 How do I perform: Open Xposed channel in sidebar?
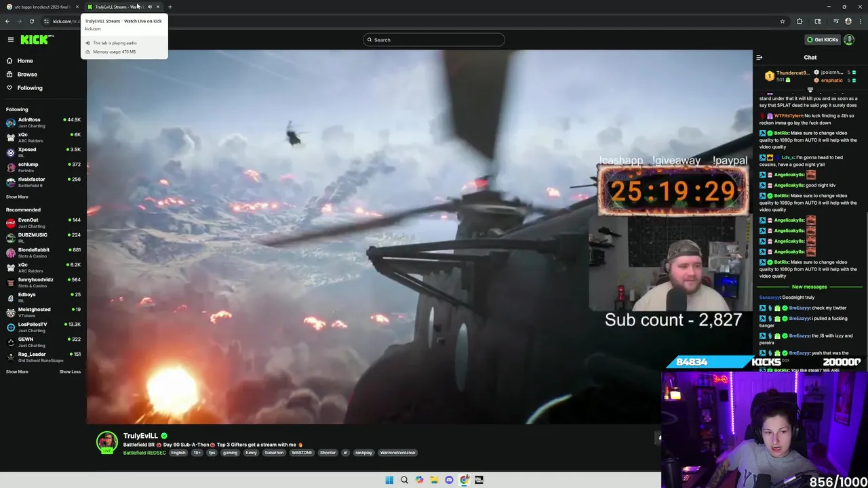point(43,152)
